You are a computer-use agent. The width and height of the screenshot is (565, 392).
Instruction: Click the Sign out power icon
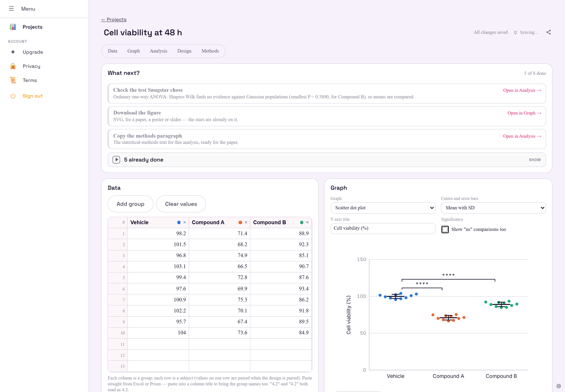click(x=13, y=96)
